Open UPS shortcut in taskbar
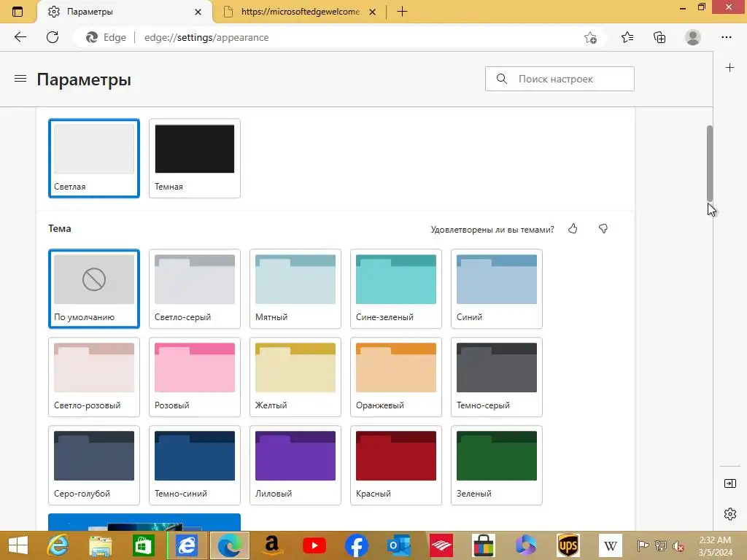Screen dimensions: 747x560 [568, 545]
